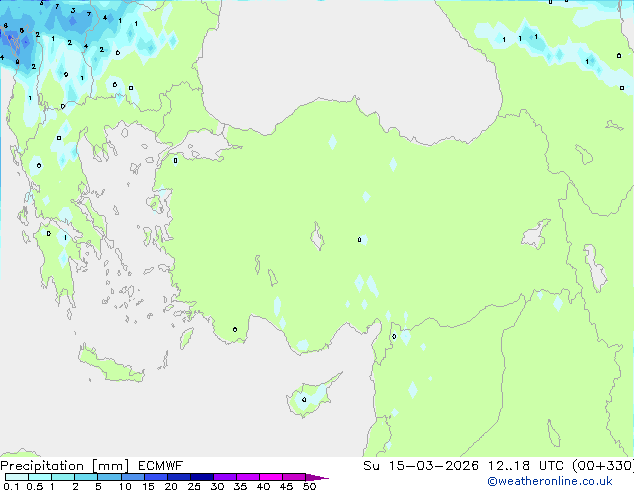Click the above-50 mm arrow tip of legend
The width and height of the screenshot is (634, 490).
pyautogui.click(x=317, y=477)
